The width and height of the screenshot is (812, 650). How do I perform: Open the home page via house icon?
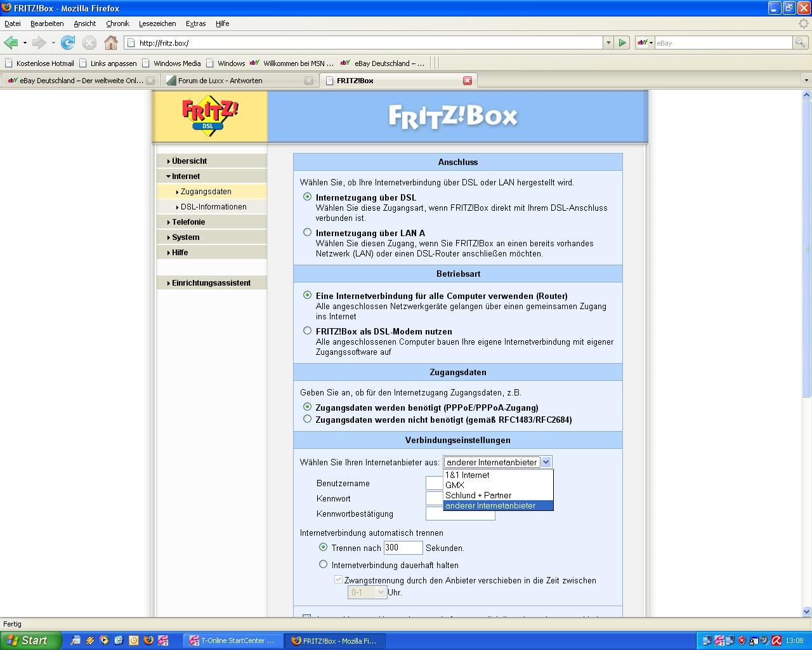tap(111, 43)
